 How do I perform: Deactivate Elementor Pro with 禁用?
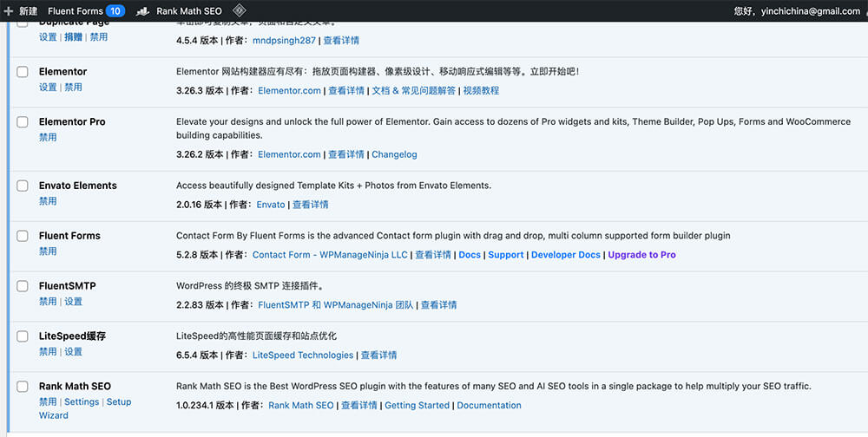pos(48,137)
